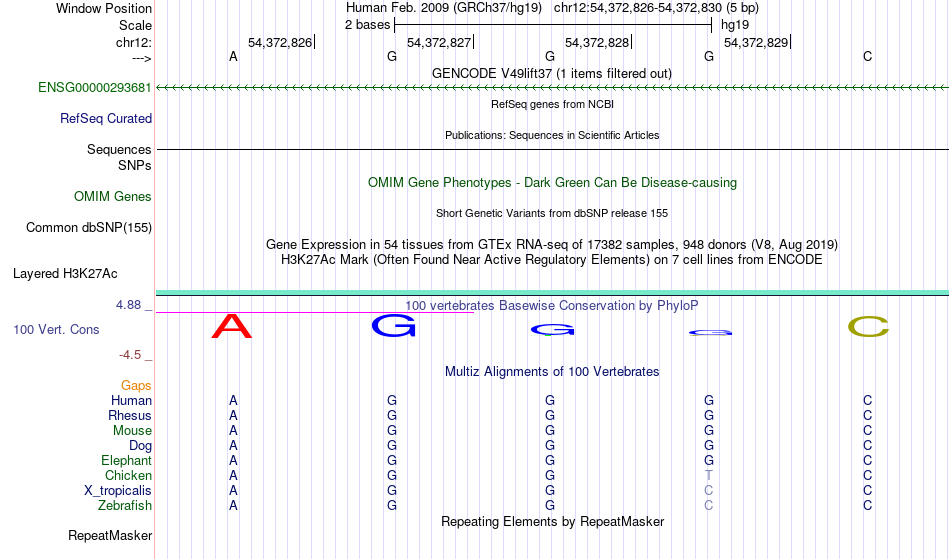
Task: Select the Elephant species row label
Action: coord(126,461)
